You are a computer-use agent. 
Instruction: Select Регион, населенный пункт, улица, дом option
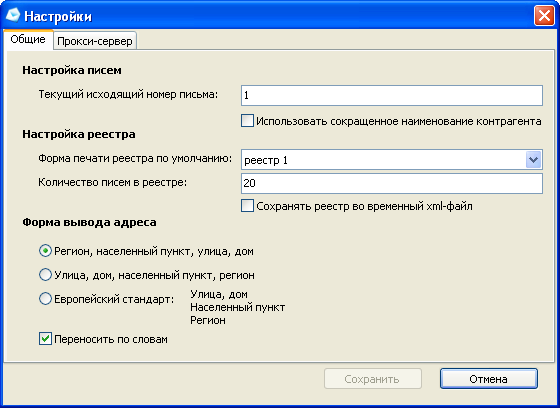(x=45, y=251)
